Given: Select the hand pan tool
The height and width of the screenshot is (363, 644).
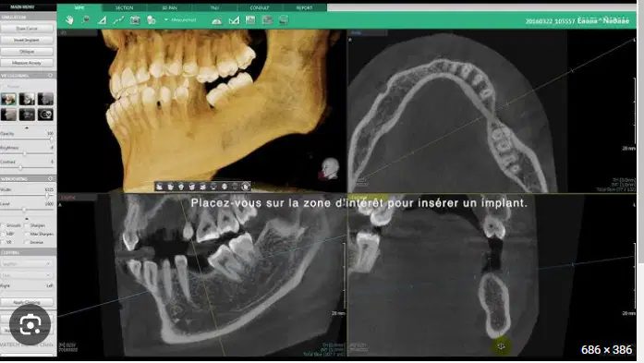Looking at the screenshot, I should point(69,20).
